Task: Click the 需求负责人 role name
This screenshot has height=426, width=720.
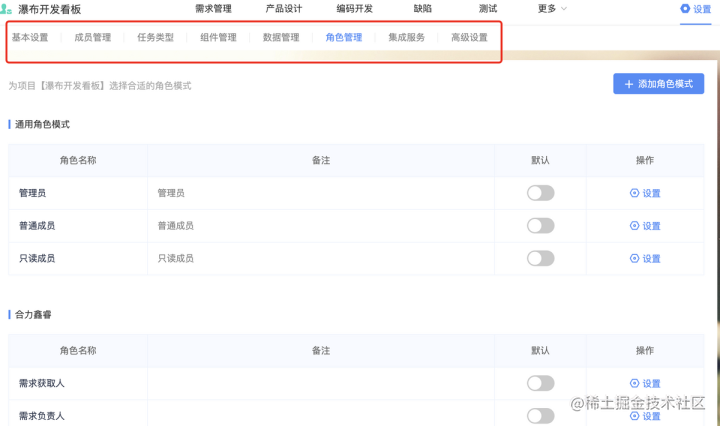Action: tap(41, 416)
